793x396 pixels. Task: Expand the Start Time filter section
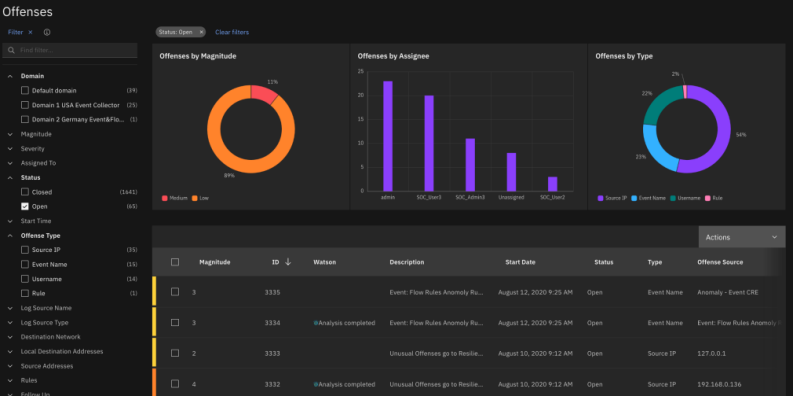coord(10,221)
